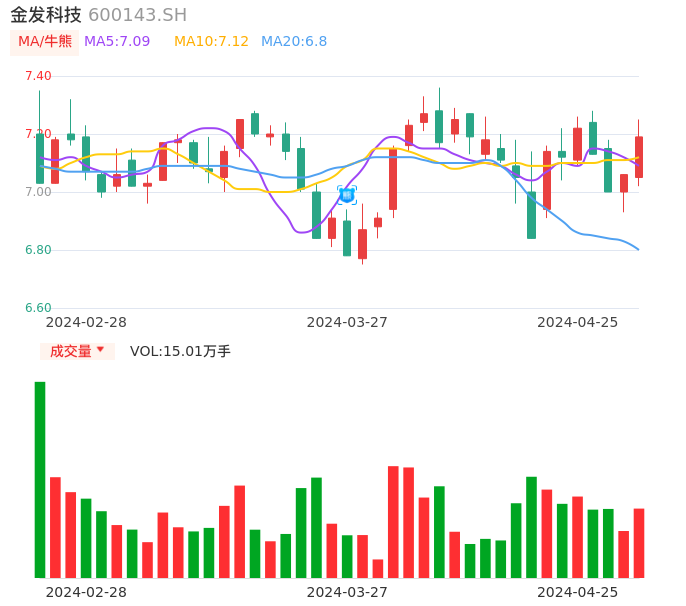
Task: Click the 7.00 price axis label
Action: (x=38, y=192)
